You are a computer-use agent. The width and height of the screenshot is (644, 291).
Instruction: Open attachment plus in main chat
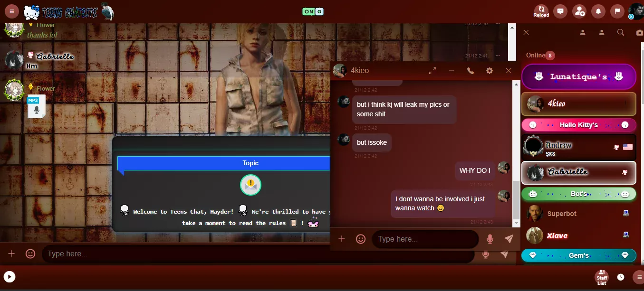click(x=11, y=254)
